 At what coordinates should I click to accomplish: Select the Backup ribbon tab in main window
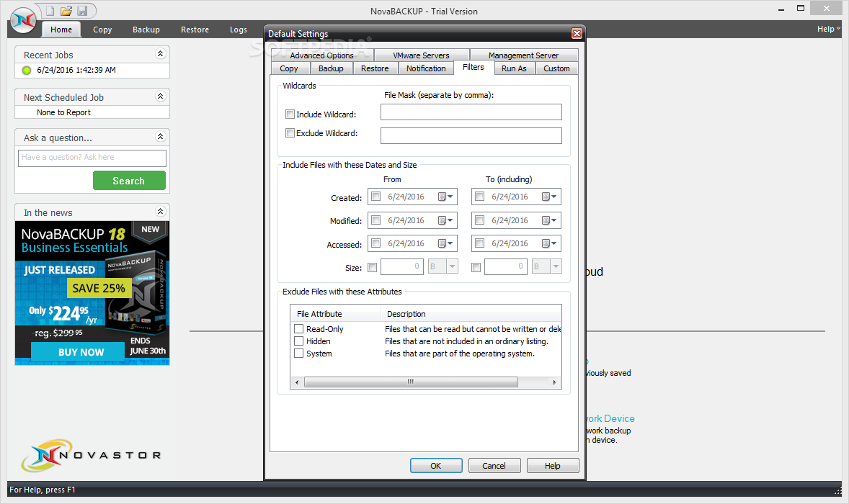(146, 30)
